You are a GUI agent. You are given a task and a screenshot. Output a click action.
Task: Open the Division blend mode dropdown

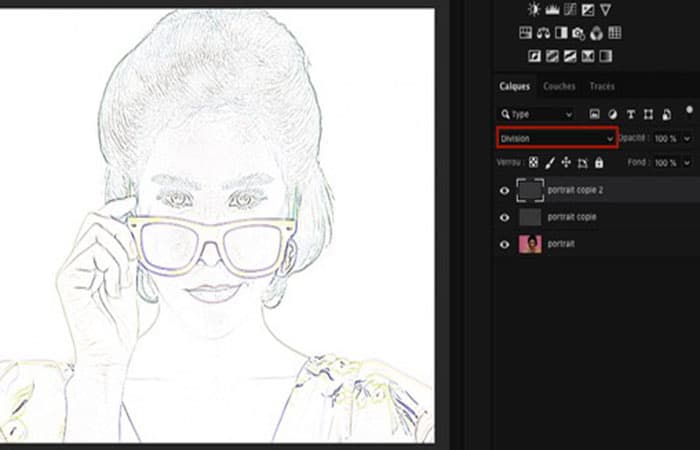[557, 138]
